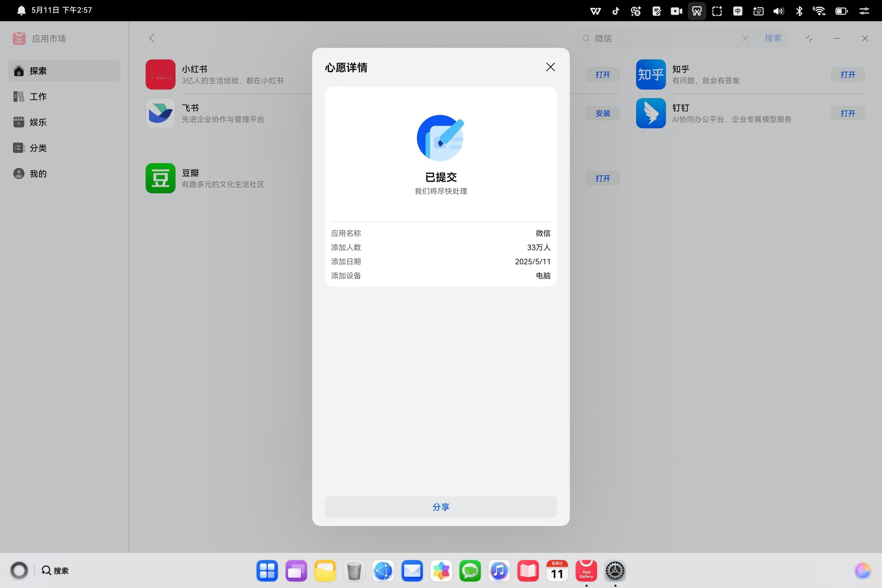The image size is (882, 588).
Task: Install the 飞书 app
Action: [602, 113]
